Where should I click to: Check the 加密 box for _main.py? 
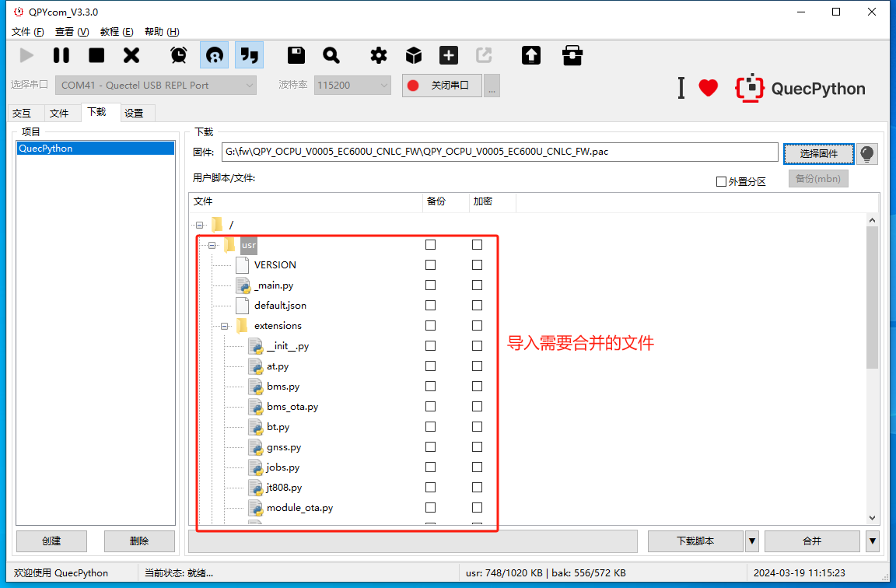(x=477, y=285)
